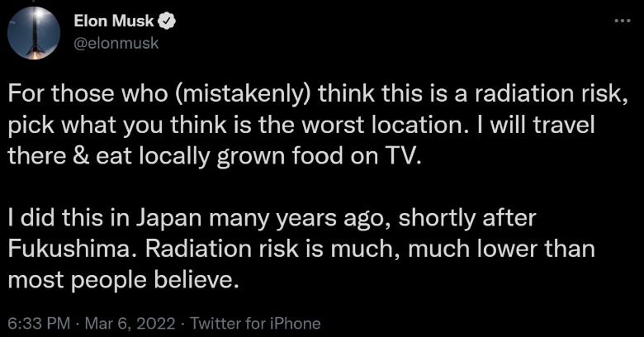The height and width of the screenshot is (337, 644).
Task: Open the Twitter for iPhone source link
Action: pos(254,323)
